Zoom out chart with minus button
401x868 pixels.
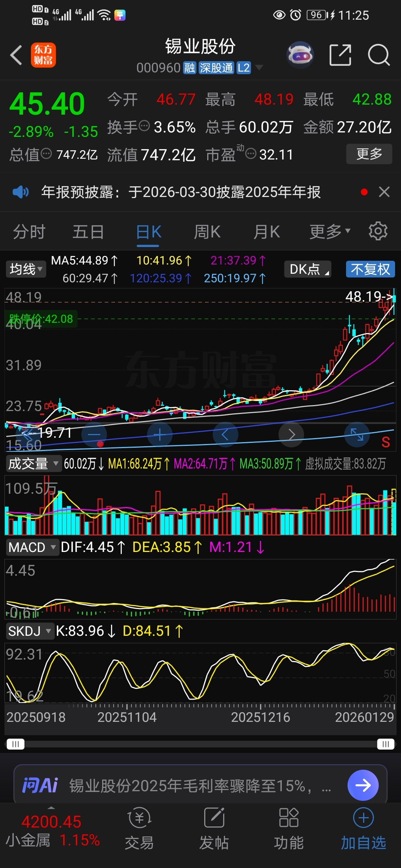tap(94, 434)
